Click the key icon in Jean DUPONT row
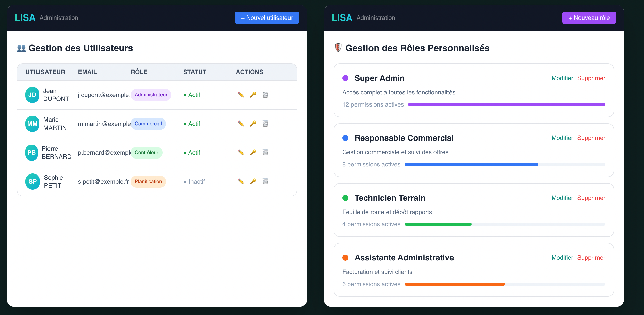The height and width of the screenshot is (315, 644). tap(253, 95)
